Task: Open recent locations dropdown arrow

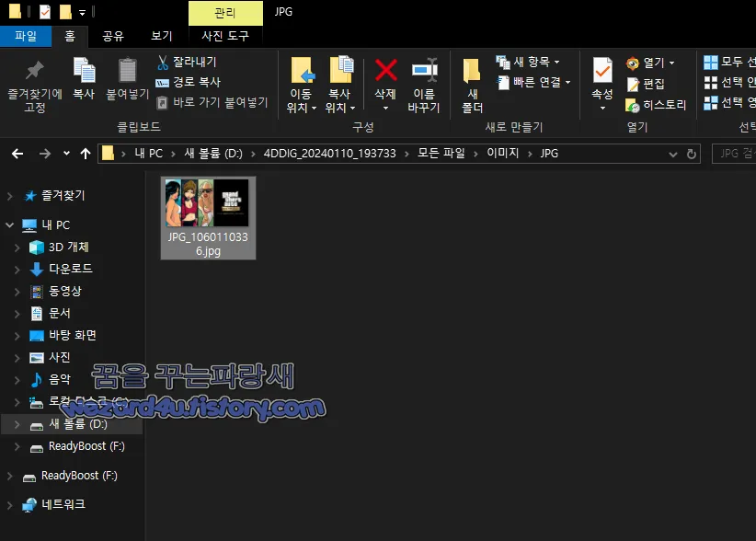Action: (x=66, y=154)
